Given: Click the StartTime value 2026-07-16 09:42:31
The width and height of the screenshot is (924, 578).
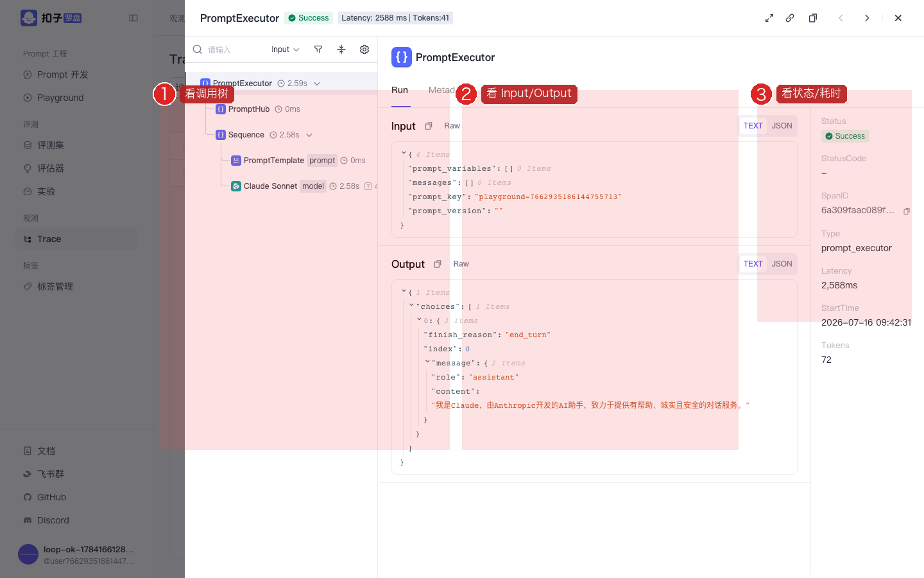Looking at the screenshot, I should click(866, 322).
